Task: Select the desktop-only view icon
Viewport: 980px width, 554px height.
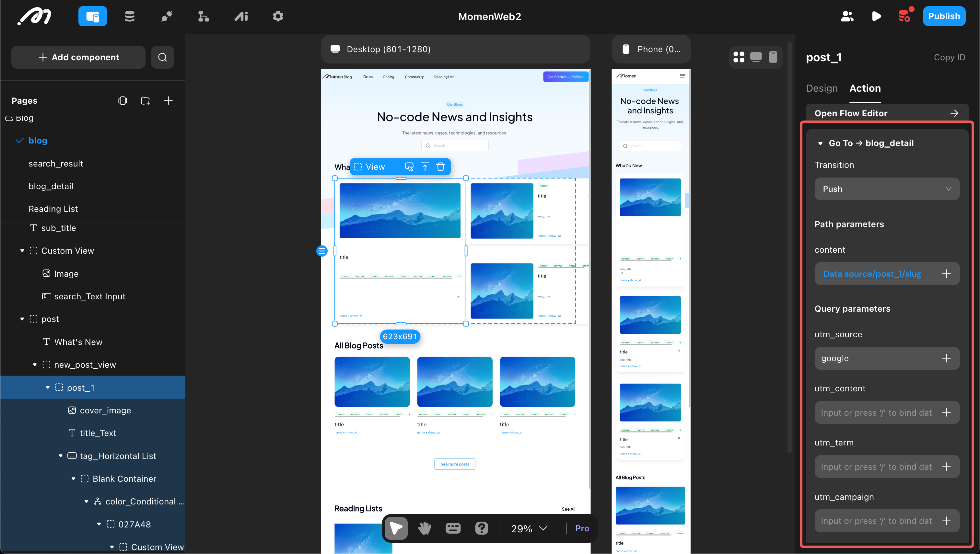Action: coord(756,57)
